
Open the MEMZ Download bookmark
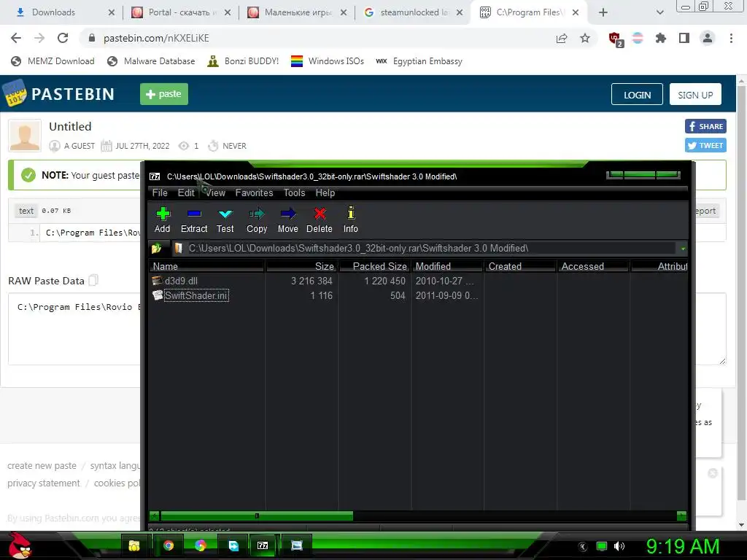tap(53, 61)
